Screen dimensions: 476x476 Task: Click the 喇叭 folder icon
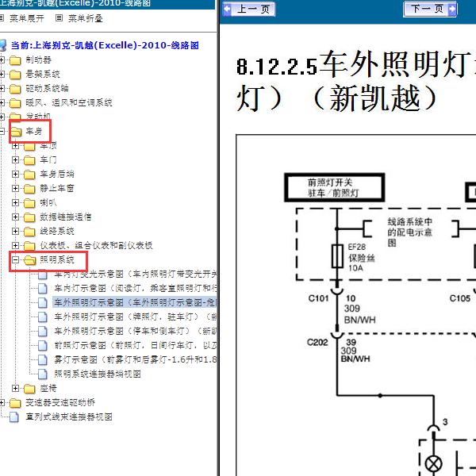29,203
